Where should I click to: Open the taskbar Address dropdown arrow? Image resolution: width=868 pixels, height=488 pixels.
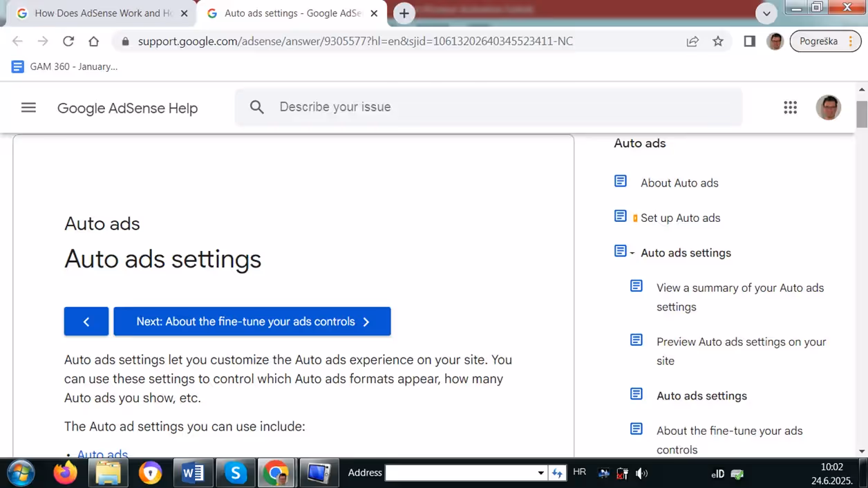[x=541, y=473]
